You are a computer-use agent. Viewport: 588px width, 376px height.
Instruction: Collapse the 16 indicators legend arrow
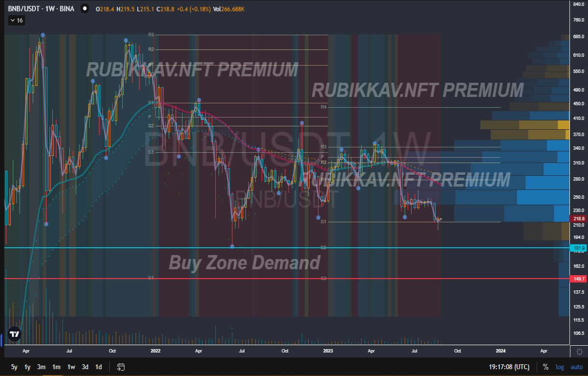[x=12, y=20]
